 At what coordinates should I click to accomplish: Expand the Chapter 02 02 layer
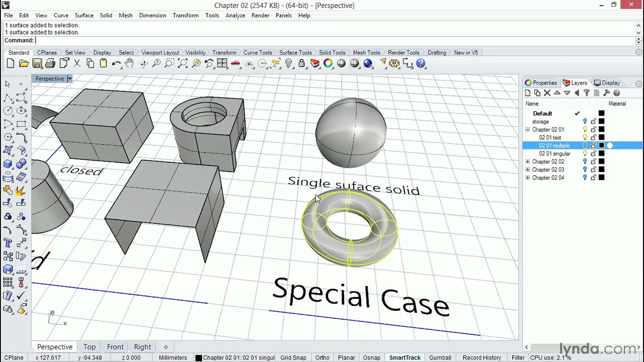pos(528,162)
